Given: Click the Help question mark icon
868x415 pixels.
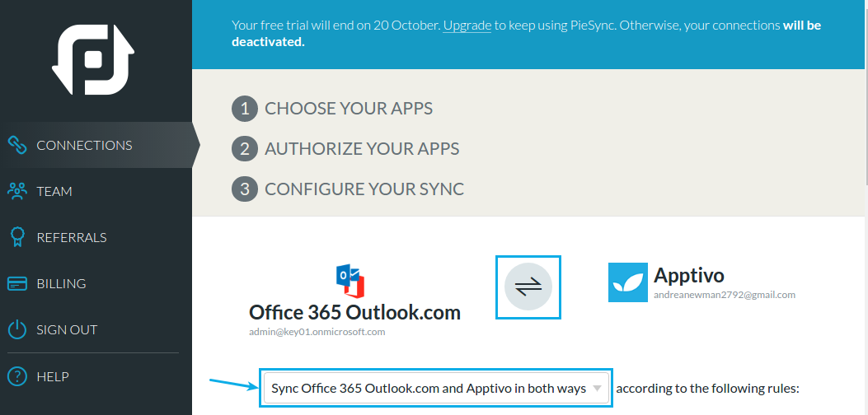Looking at the screenshot, I should tap(17, 376).
